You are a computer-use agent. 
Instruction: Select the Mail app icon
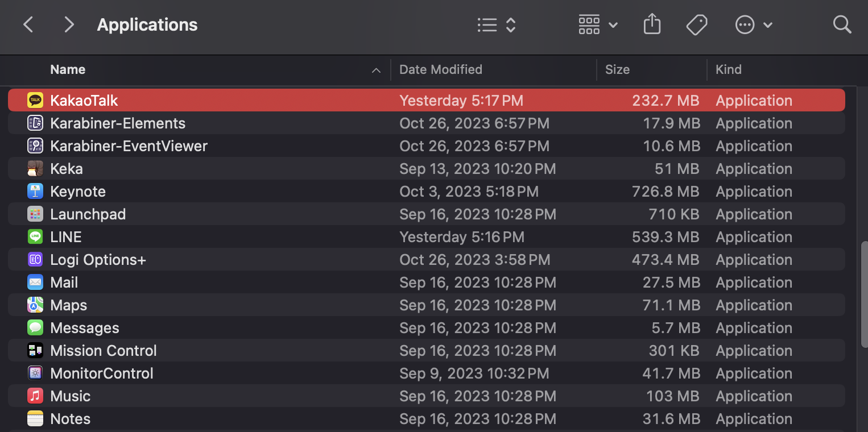click(x=35, y=283)
